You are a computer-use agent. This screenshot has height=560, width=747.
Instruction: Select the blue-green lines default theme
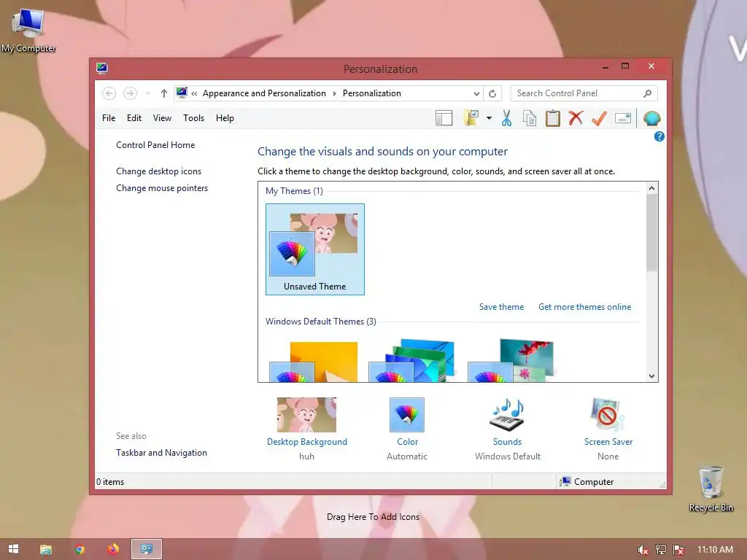click(x=411, y=360)
